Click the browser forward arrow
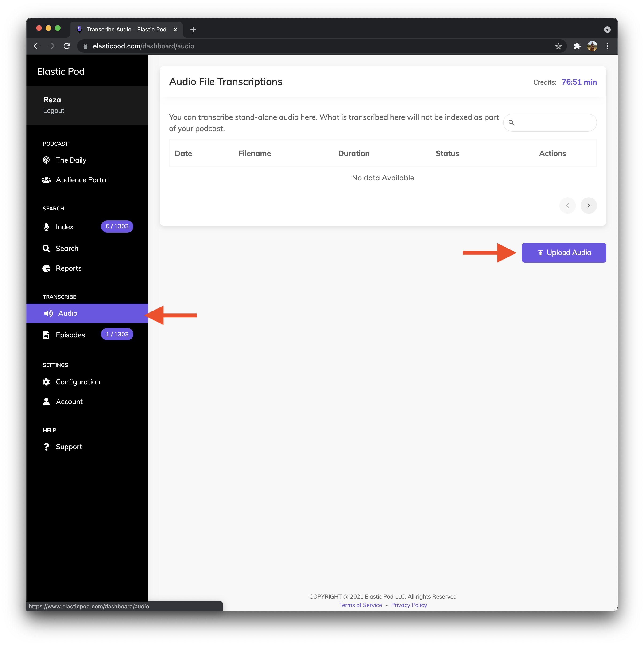 point(51,46)
